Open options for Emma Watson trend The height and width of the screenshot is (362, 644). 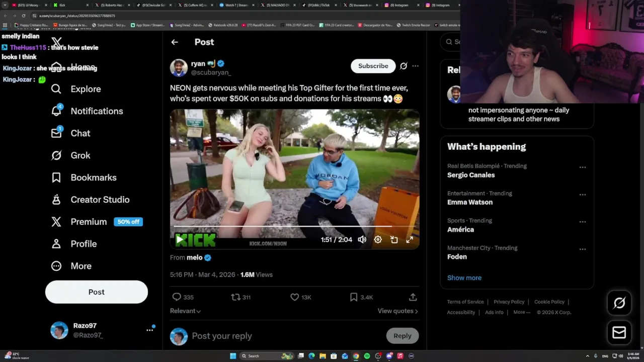(x=583, y=195)
